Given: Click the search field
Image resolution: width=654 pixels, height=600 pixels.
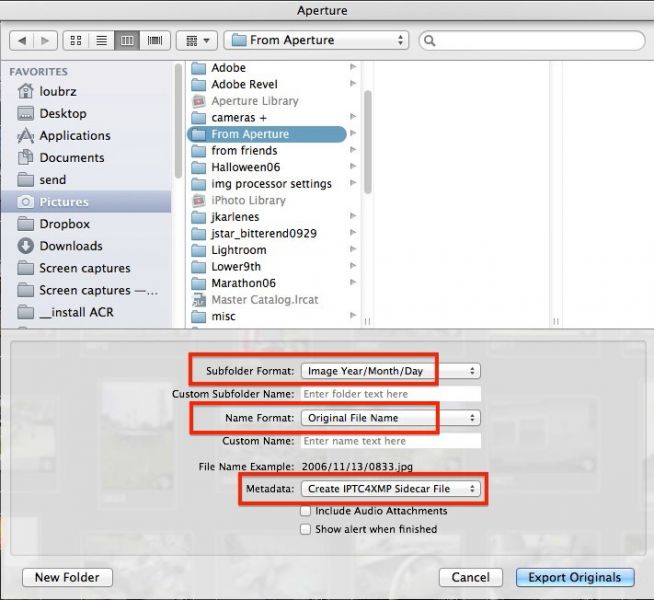Looking at the screenshot, I should click(532, 40).
